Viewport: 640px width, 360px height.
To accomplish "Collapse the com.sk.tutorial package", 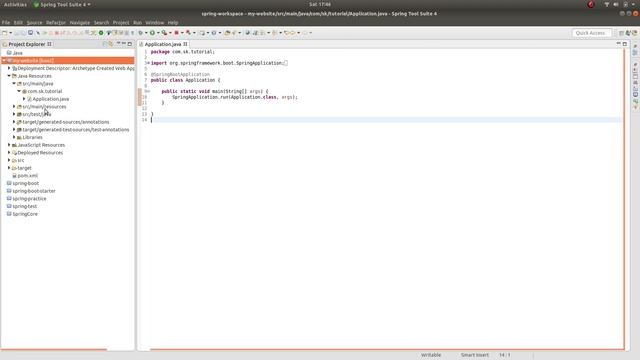I will [19, 91].
